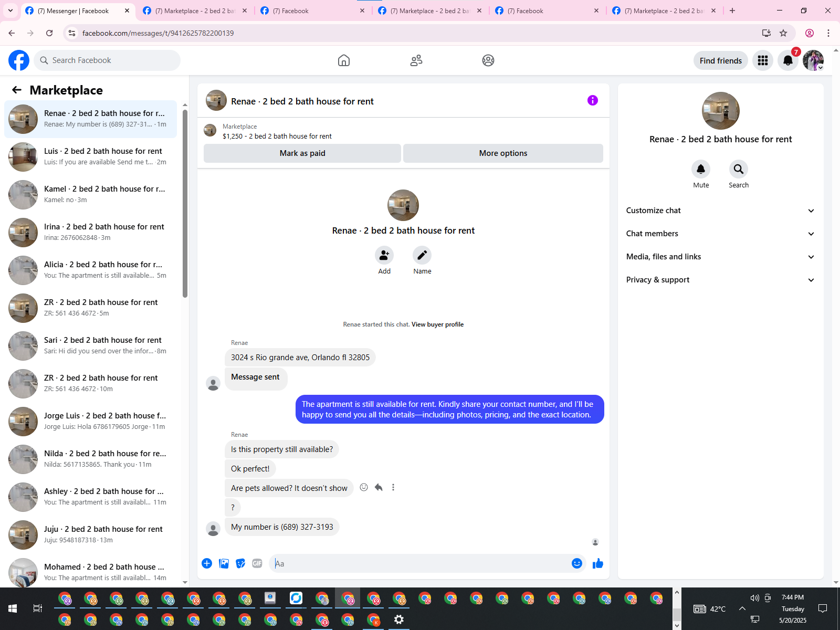Click the browser address bar URL

pos(158,33)
